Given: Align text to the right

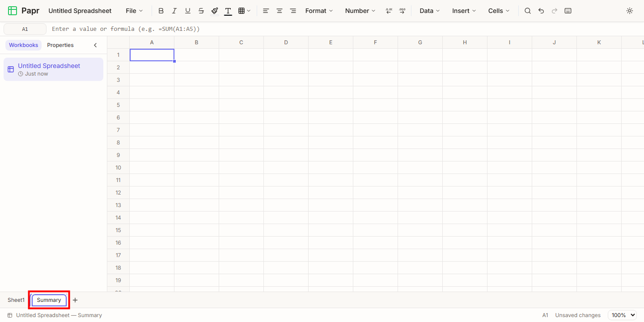Looking at the screenshot, I should pos(293,11).
